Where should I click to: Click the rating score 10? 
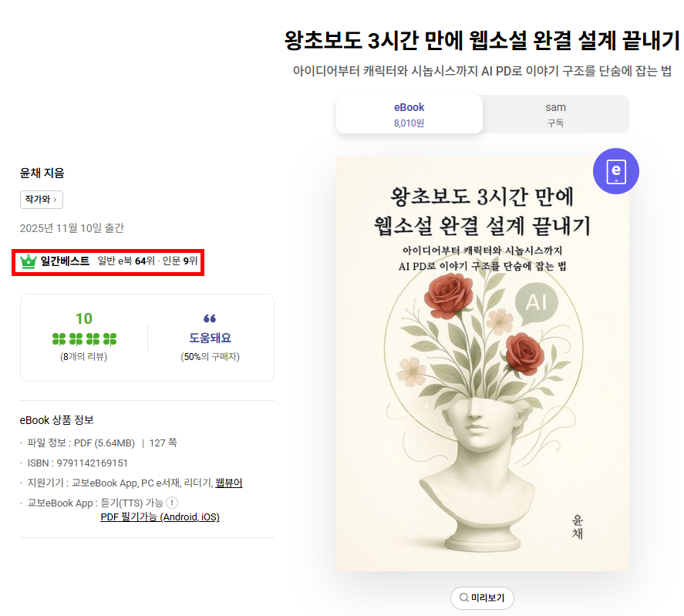(x=84, y=318)
